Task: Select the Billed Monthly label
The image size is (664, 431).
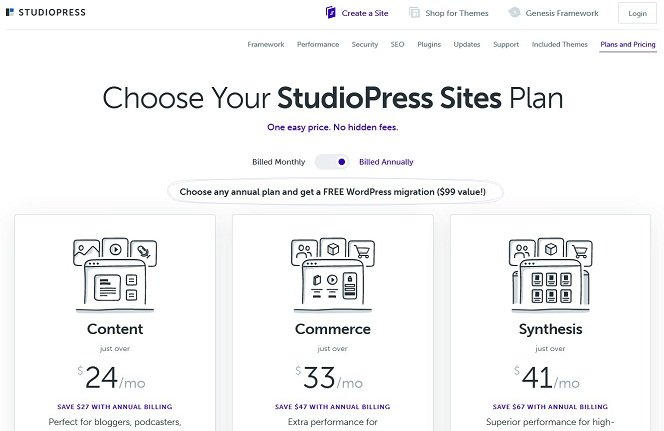Action: pyautogui.click(x=278, y=162)
